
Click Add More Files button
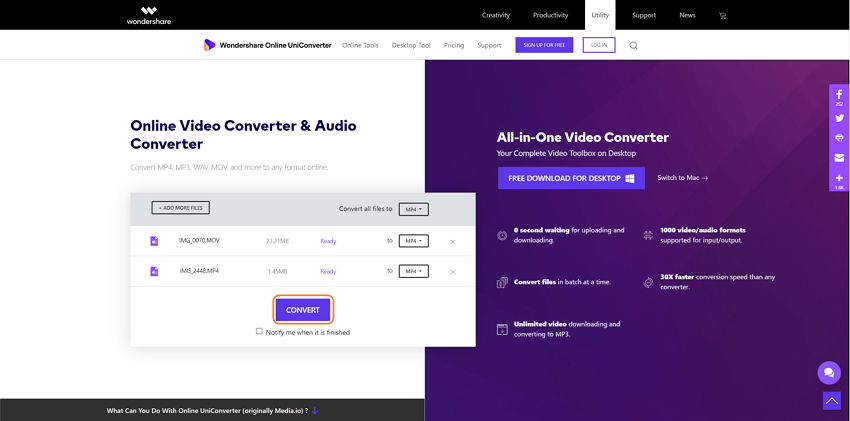click(x=181, y=208)
